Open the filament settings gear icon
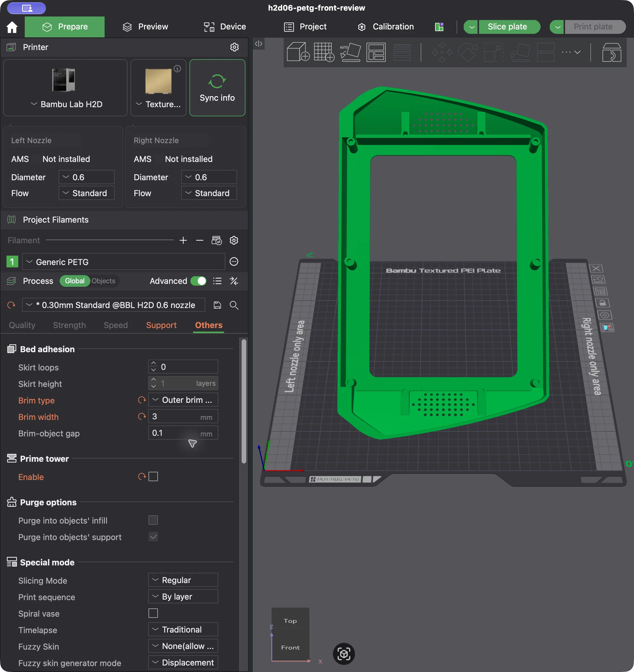Image resolution: width=634 pixels, height=672 pixels. (x=234, y=240)
